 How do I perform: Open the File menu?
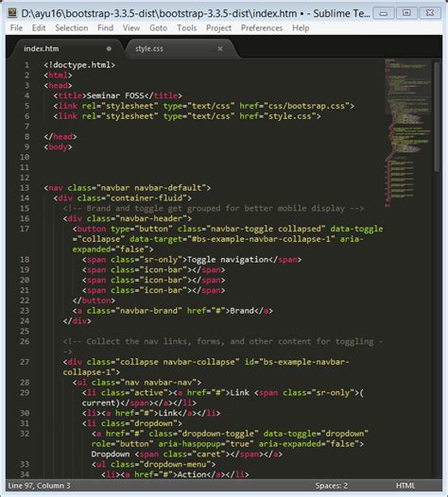(16, 28)
